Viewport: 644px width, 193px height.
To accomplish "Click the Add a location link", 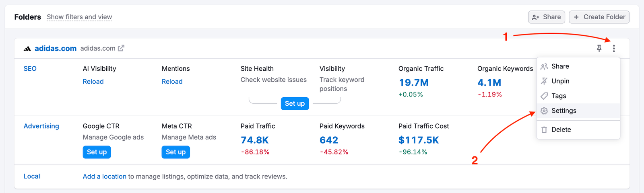I will coord(104,177).
